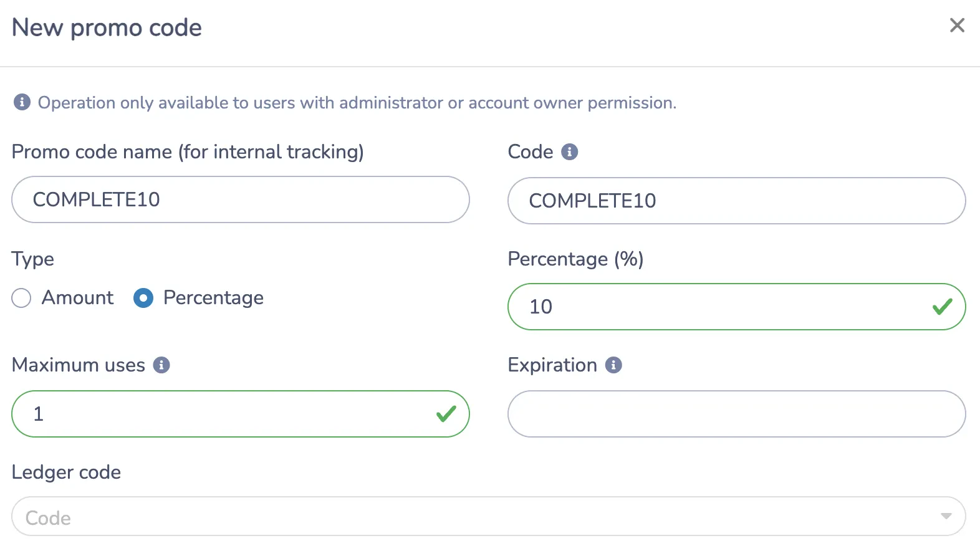Click the Maximum uses input field
The width and height of the screenshot is (980, 556).
point(241,414)
